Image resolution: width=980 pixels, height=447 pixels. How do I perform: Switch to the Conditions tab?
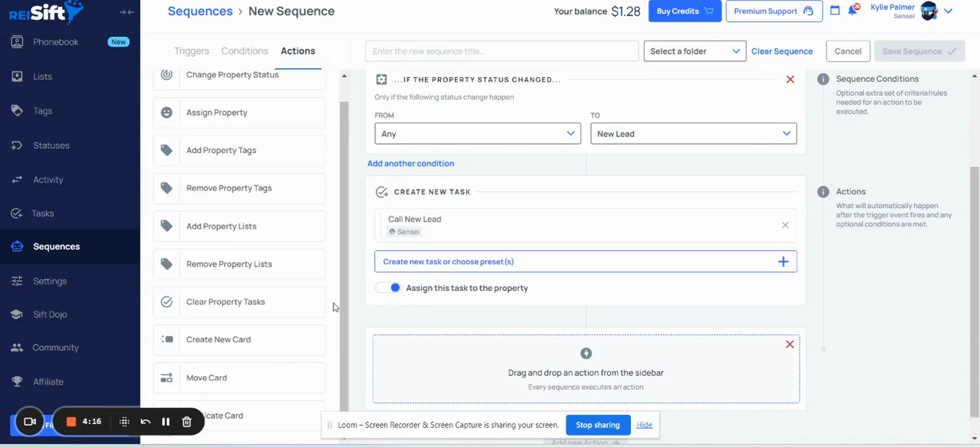244,51
